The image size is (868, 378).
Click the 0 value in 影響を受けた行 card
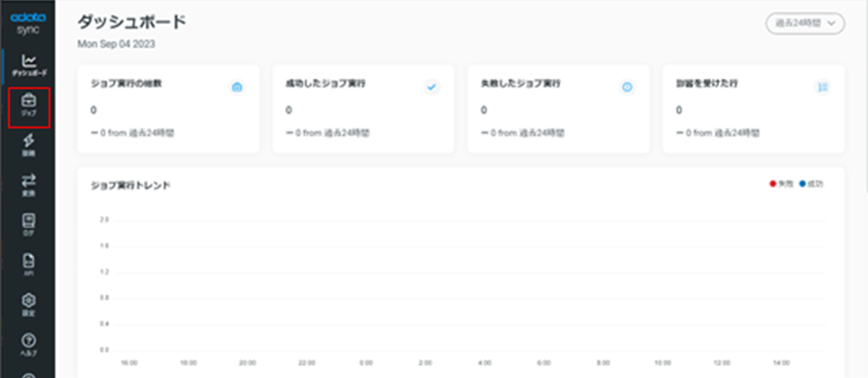pos(680,110)
